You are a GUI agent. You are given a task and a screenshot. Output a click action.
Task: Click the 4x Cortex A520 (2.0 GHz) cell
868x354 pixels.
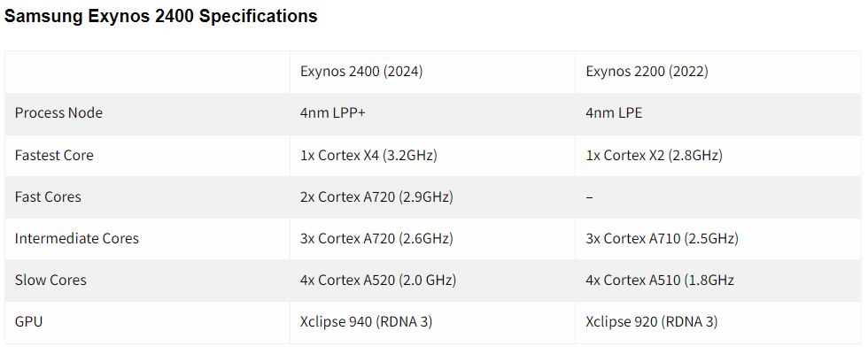click(378, 280)
